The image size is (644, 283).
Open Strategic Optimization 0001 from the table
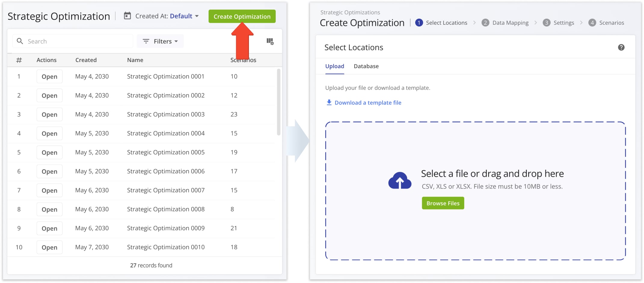[49, 76]
